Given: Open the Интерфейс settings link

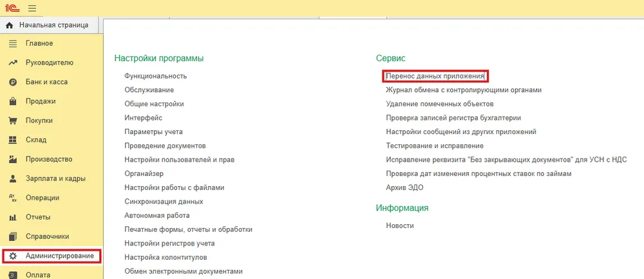Looking at the screenshot, I should (x=144, y=118).
